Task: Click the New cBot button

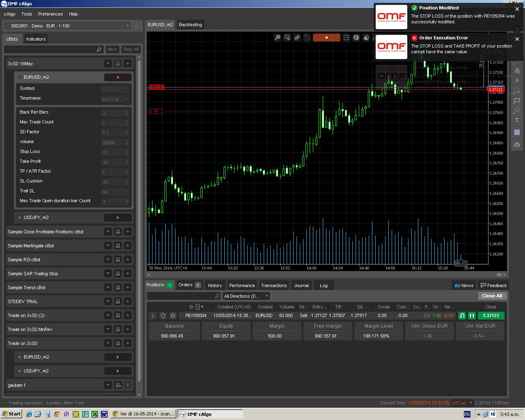Action: pos(112,49)
